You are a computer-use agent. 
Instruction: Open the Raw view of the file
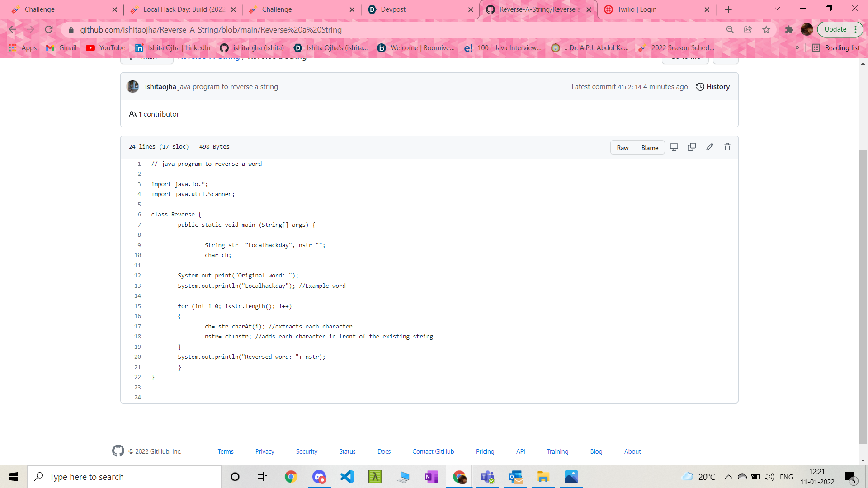pos(622,147)
